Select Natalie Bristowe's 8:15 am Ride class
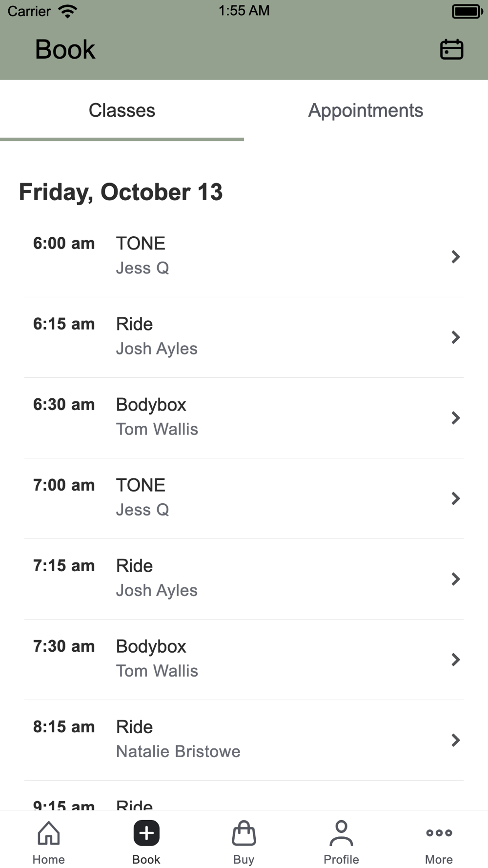Viewport: 488px width, 868px height. pyautogui.click(x=244, y=740)
